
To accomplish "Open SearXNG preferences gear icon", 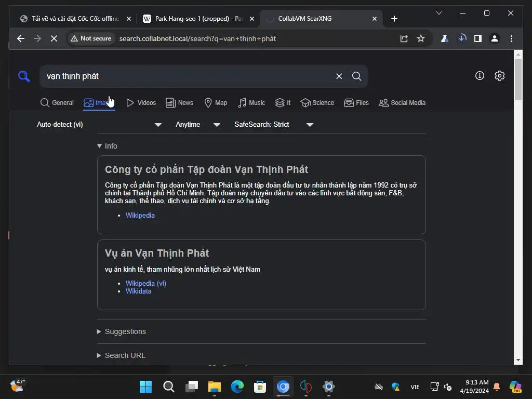I will pyautogui.click(x=499, y=76).
